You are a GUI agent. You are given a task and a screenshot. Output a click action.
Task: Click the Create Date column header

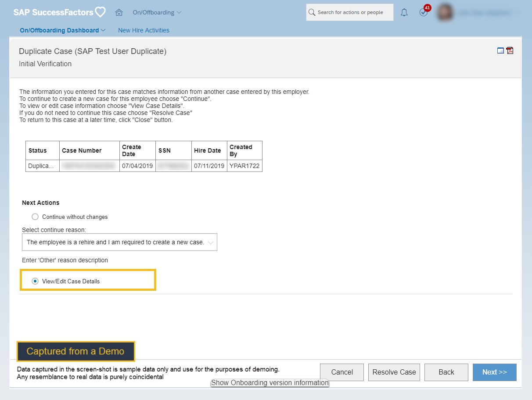[138, 150]
